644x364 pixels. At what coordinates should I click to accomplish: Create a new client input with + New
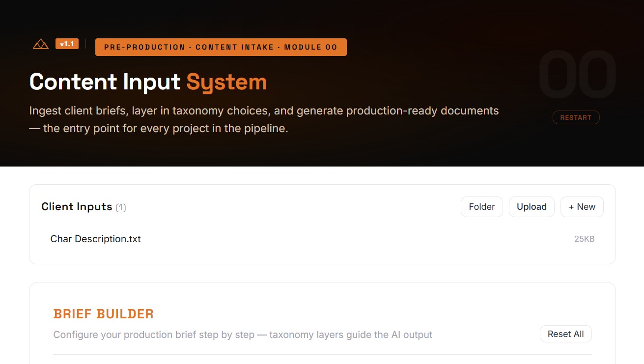[x=582, y=207]
